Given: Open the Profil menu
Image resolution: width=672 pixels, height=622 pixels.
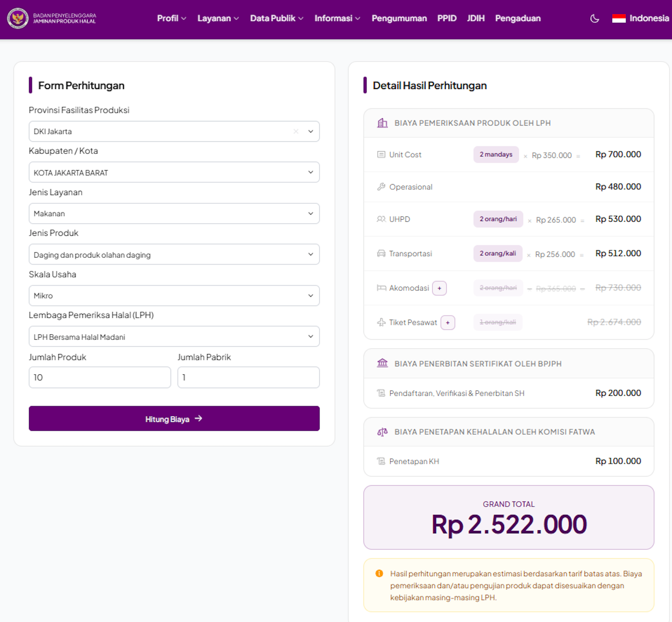Looking at the screenshot, I should (x=171, y=18).
